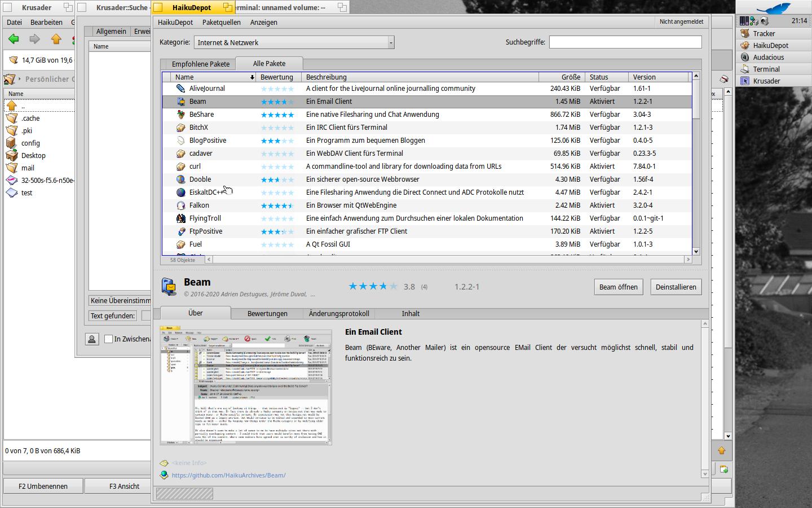Screen dimensions: 812x508
Task: Click the cadaver package icon
Action: point(180,154)
